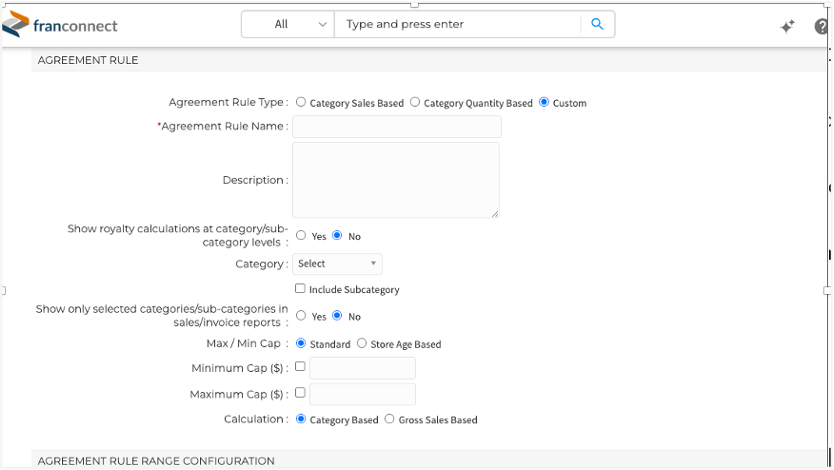Viewport: 834px width, 470px height.
Task: Select Store Age Based cap option
Action: click(x=362, y=343)
